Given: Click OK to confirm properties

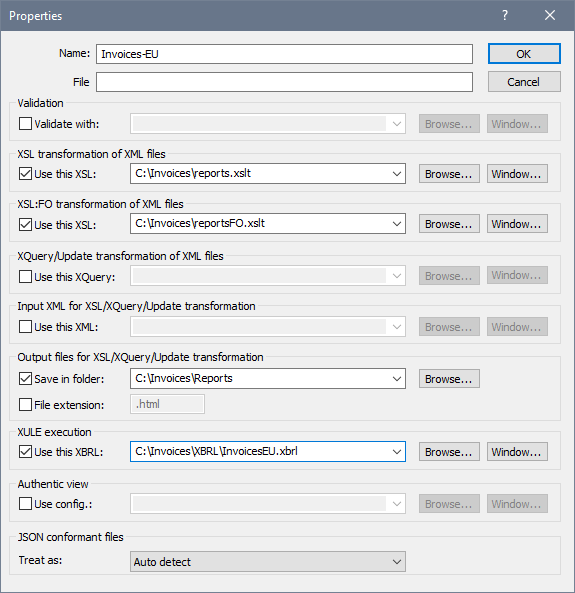Looking at the screenshot, I should 524,54.
